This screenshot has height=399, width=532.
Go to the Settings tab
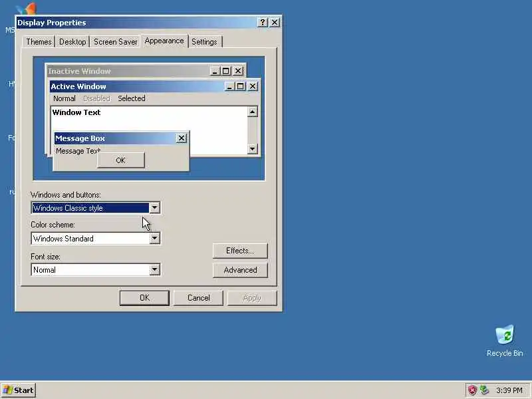[x=204, y=42]
